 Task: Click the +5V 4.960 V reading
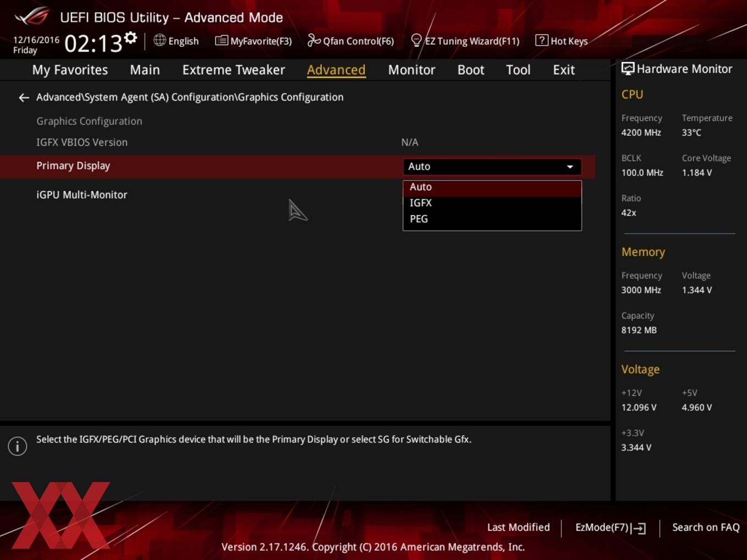pos(697,408)
